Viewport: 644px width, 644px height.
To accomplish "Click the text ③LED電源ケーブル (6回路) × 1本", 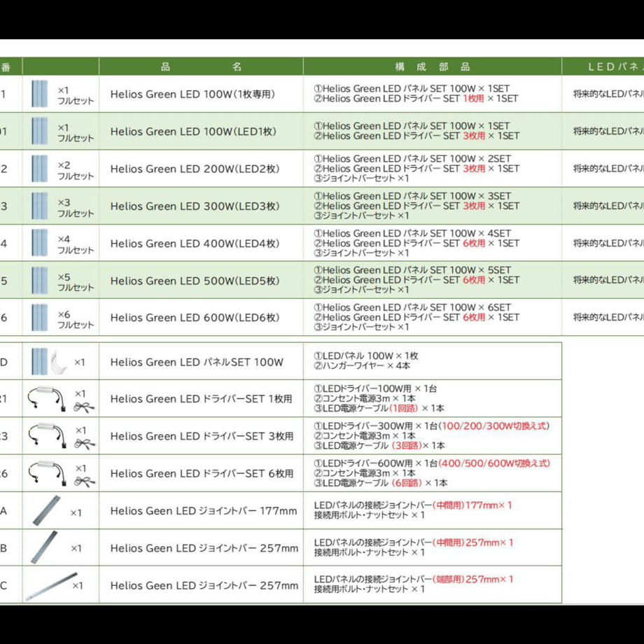I will [x=381, y=483].
